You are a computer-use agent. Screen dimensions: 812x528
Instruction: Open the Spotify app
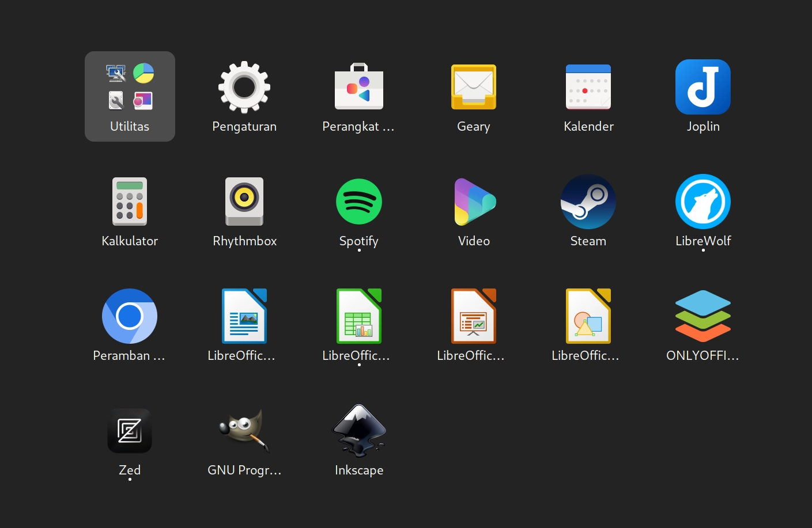click(358, 202)
